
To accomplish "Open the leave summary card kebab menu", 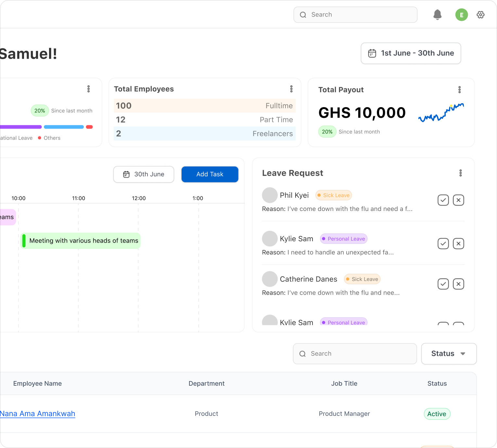I will click(88, 89).
